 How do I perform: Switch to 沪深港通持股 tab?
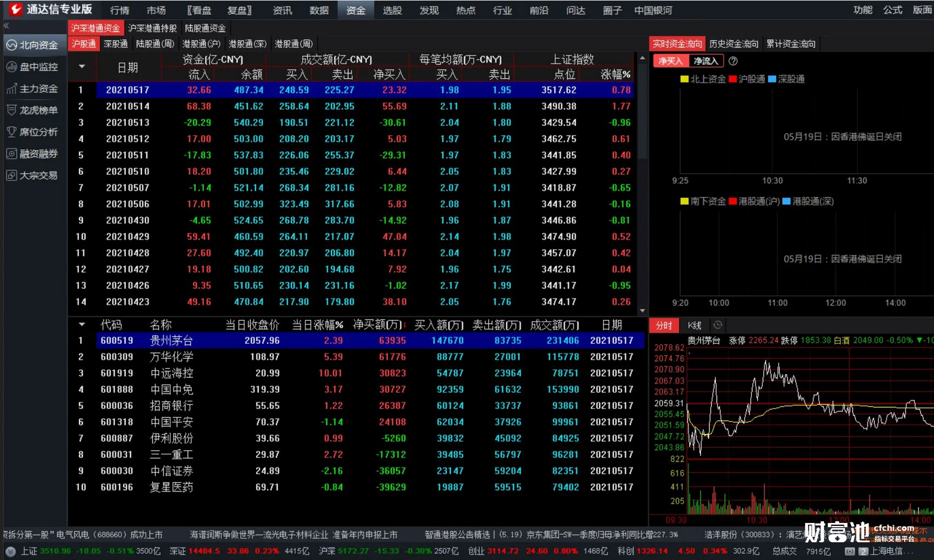click(152, 28)
